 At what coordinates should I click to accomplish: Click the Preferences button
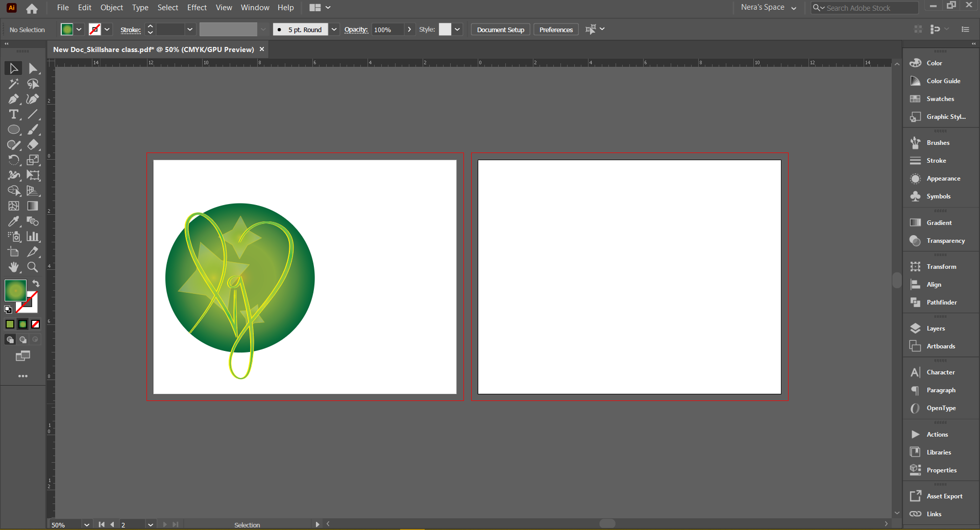point(556,30)
